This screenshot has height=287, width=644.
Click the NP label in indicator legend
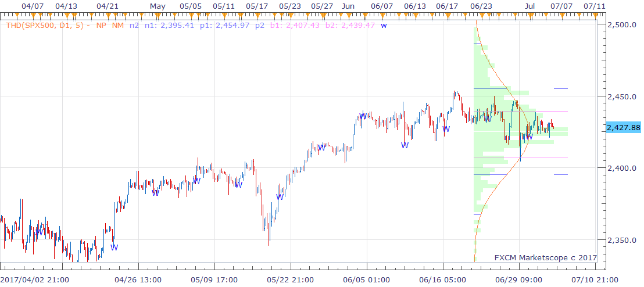(x=102, y=26)
